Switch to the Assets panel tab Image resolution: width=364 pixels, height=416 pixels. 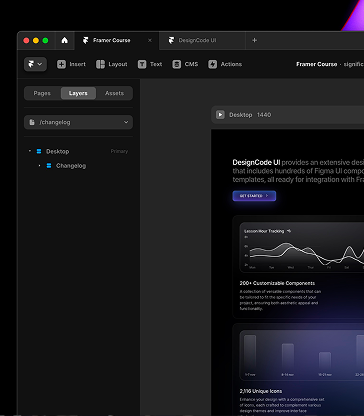point(114,93)
